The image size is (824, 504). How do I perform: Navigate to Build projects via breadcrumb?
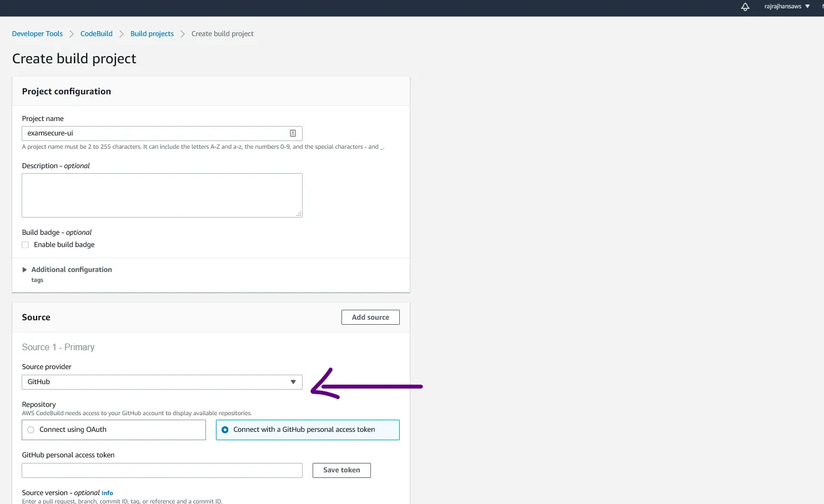click(152, 33)
